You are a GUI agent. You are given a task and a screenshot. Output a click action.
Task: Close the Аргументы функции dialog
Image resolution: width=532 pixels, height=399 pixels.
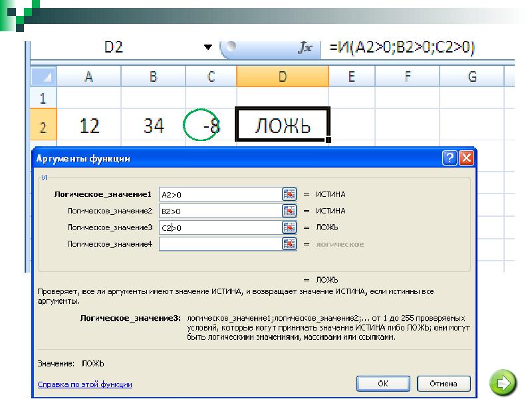pos(465,158)
